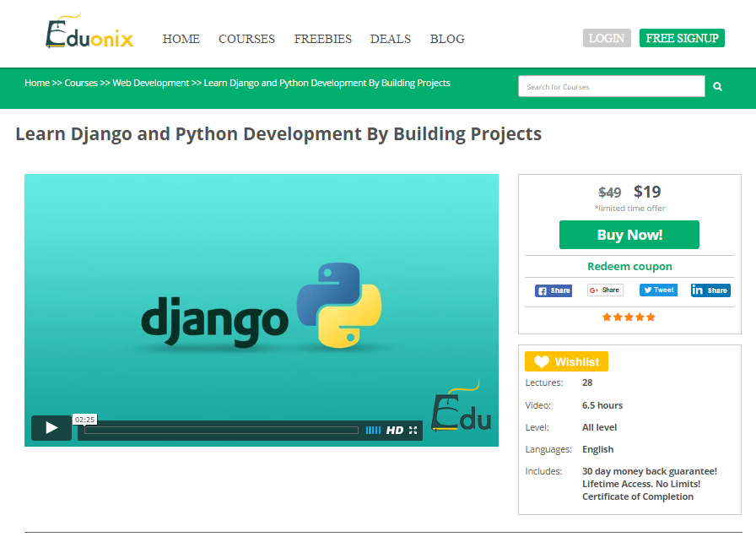Click the video progress seek bar

(x=219, y=430)
